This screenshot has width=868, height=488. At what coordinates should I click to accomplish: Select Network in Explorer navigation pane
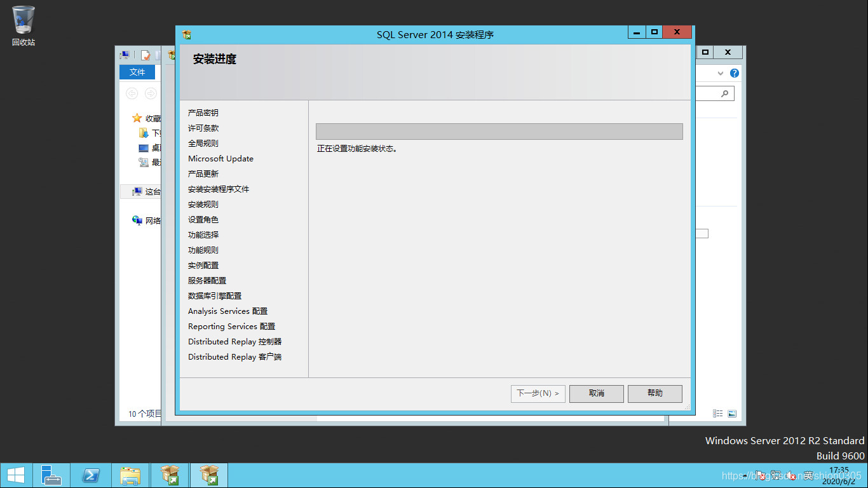point(146,220)
